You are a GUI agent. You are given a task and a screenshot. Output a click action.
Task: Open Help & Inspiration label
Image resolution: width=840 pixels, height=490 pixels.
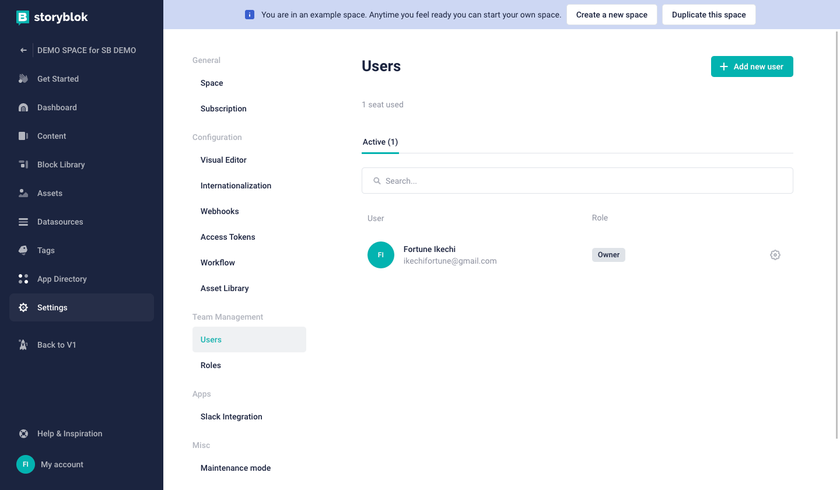pyautogui.click(x=70, y=434)
